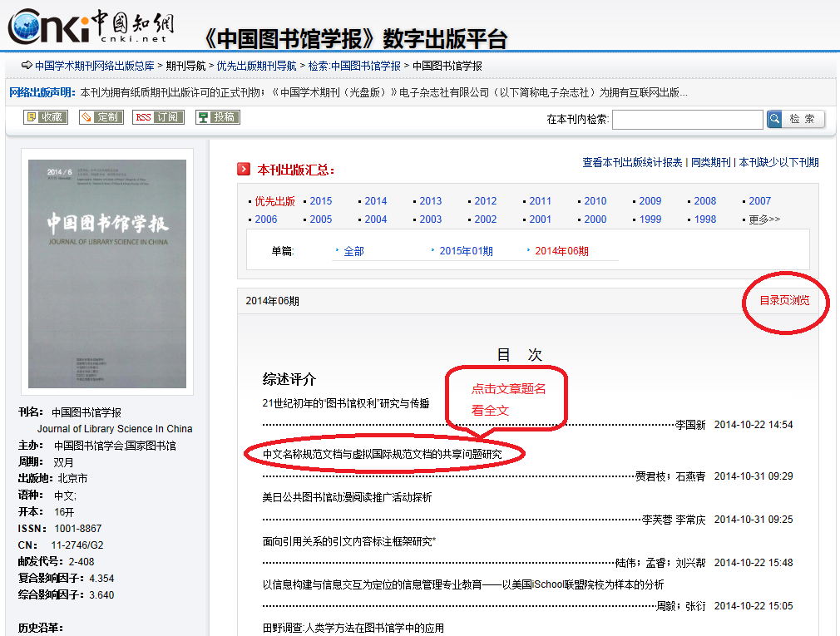
Task: Open the RSS 订阅 subscribe button
Action: coord(158,117)
